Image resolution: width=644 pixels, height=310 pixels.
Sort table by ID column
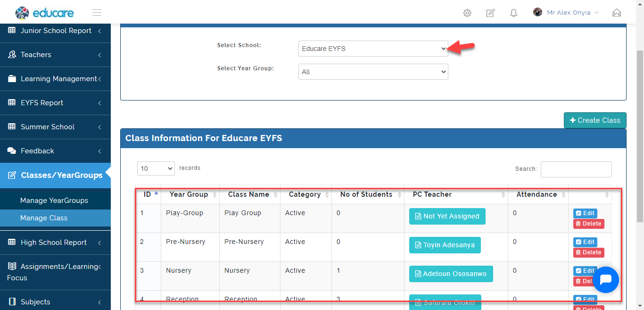coord(148,194)
